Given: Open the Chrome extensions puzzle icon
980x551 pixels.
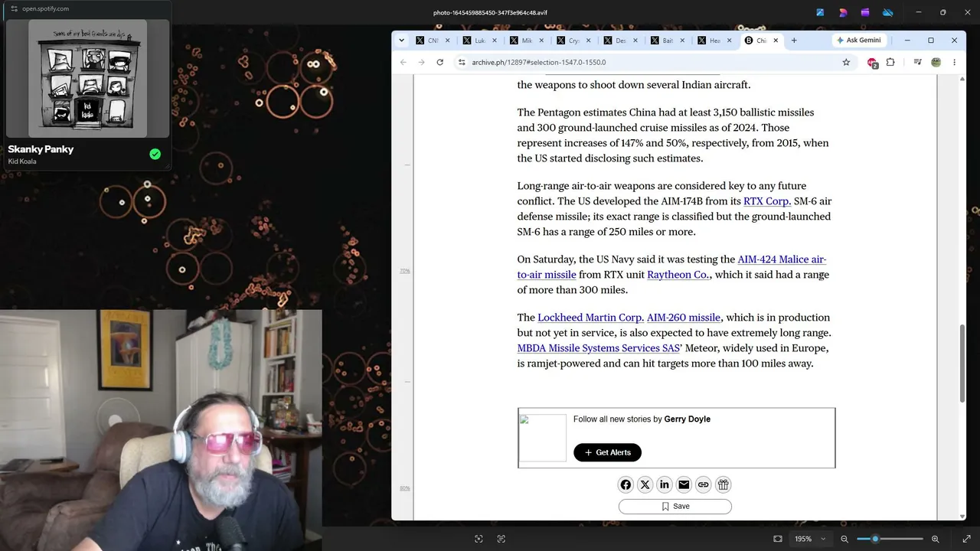Looking at the screenshot, I should pyautogui.click(x=890, y=62).
